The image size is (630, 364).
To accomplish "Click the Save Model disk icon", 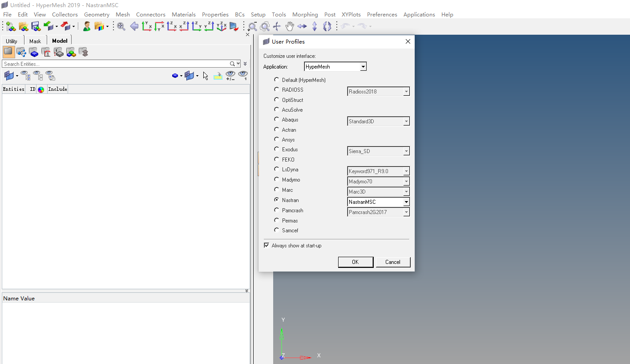I will click(36, 27).
